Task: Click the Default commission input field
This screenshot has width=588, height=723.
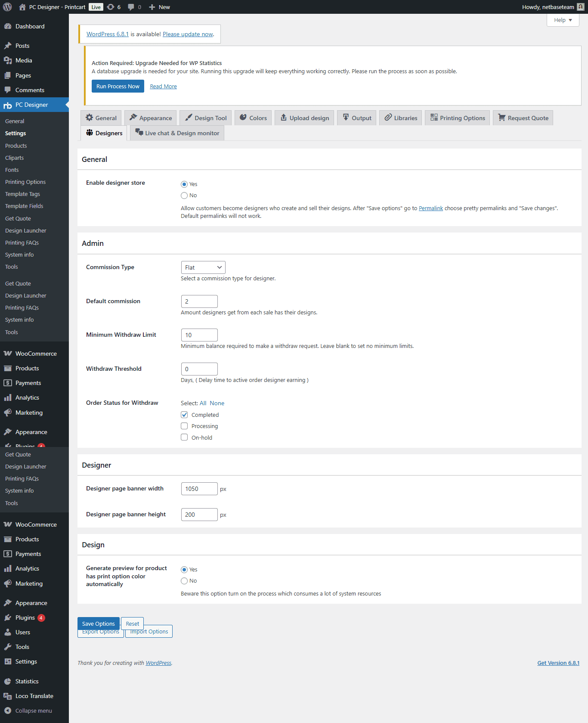Action: [199, 301]
